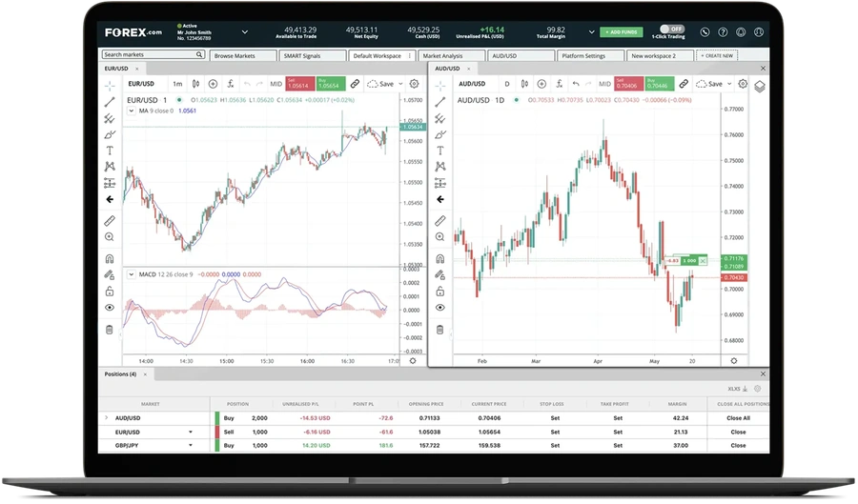This screenshot has width=858, height=504.
Task: Select the brush tool in EUR/USD chart
Action: tap(110, 134)
